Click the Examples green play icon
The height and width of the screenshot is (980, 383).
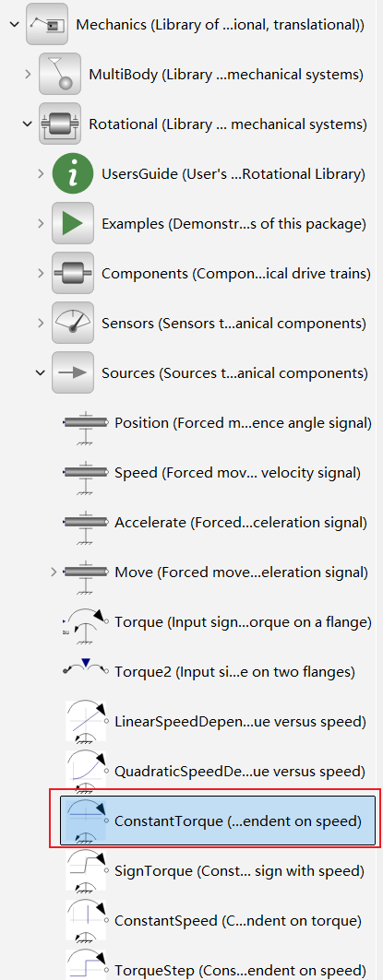73,223
